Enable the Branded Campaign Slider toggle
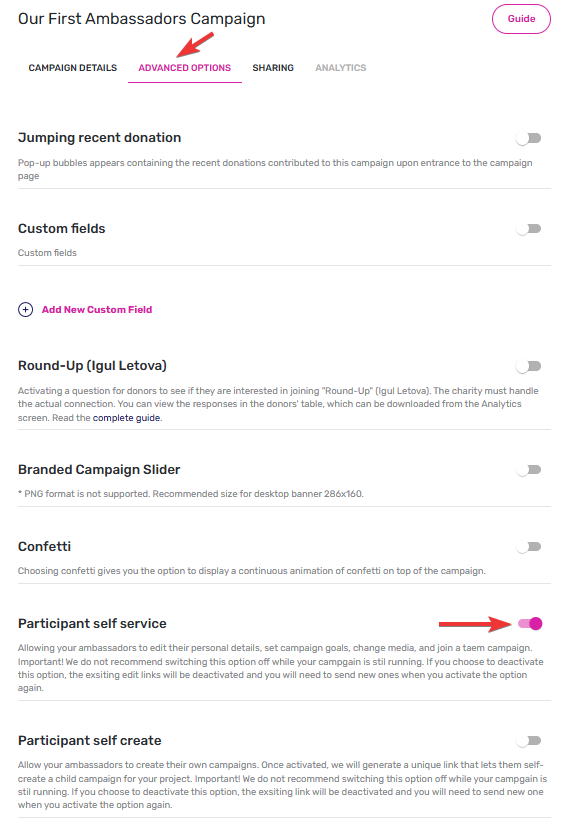The image size is (562, 824). click(528, 470)
